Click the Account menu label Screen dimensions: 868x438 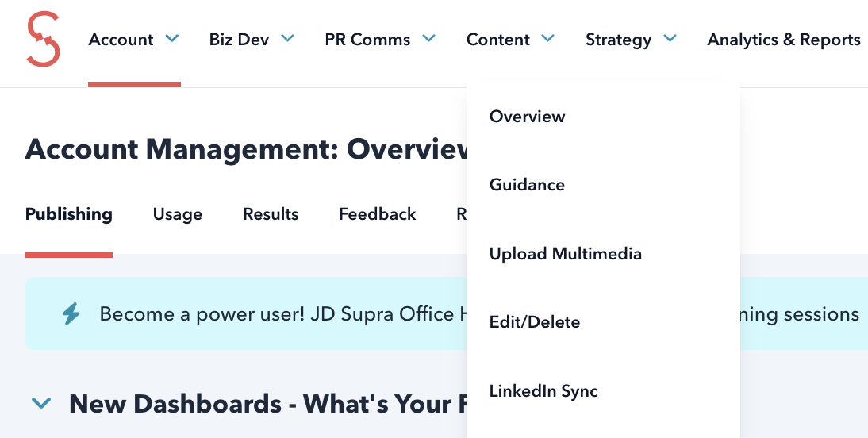point(121,40)
